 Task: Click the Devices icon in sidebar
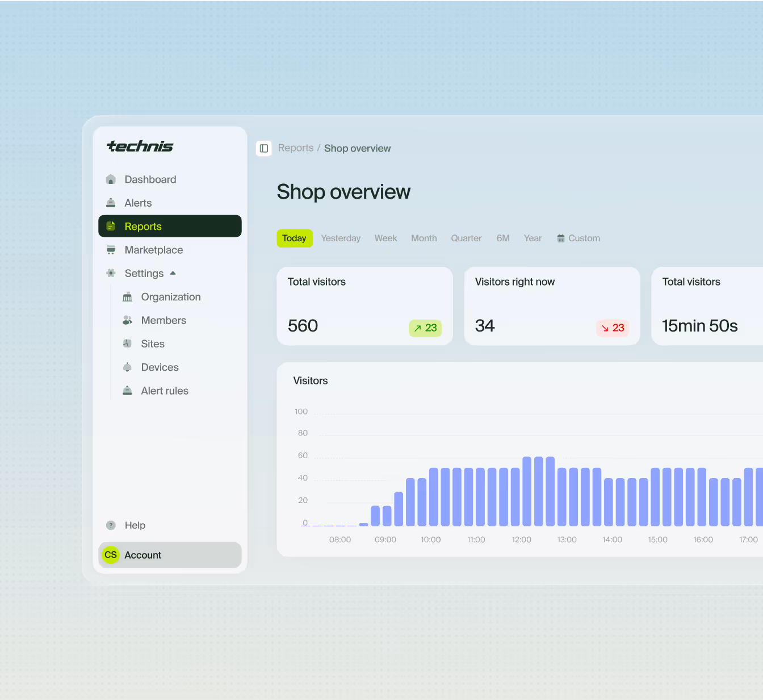tap(127, 367)
